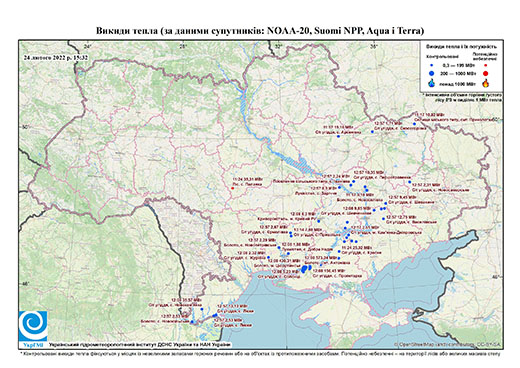Click the 24 лютого 2022 date stamp
Screen dimensions: 520x368
(56, 57)
